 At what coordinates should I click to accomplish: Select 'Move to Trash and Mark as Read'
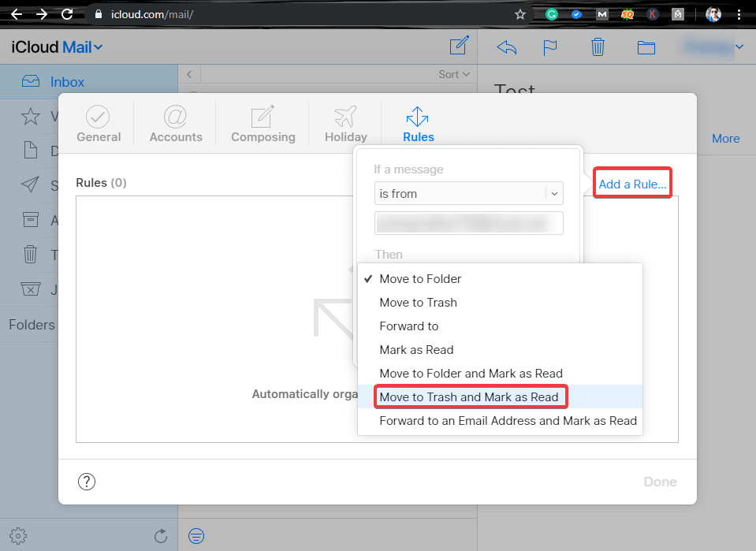(x=471, y=396)
